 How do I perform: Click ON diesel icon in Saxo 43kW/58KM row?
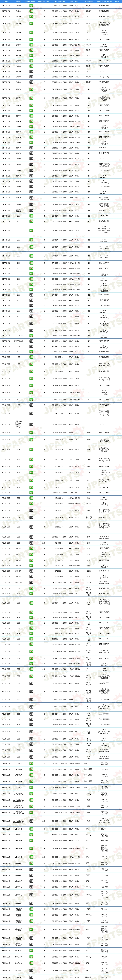coord(32,82)
